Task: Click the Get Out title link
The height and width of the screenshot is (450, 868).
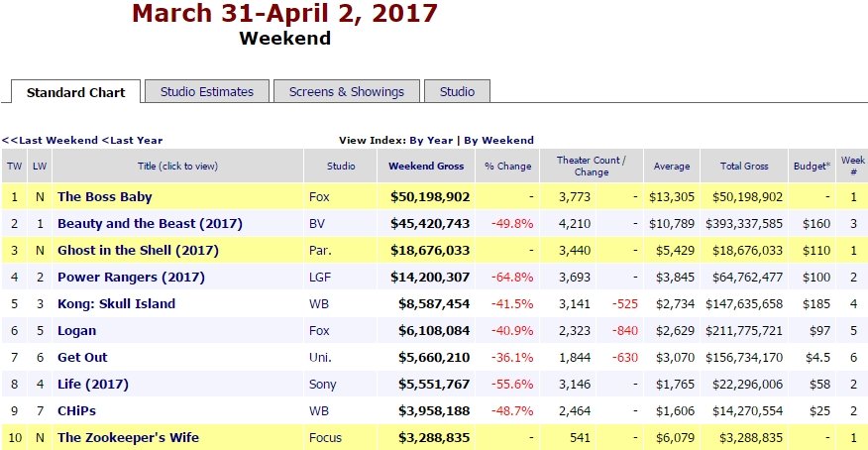Action: coord(82,357)
